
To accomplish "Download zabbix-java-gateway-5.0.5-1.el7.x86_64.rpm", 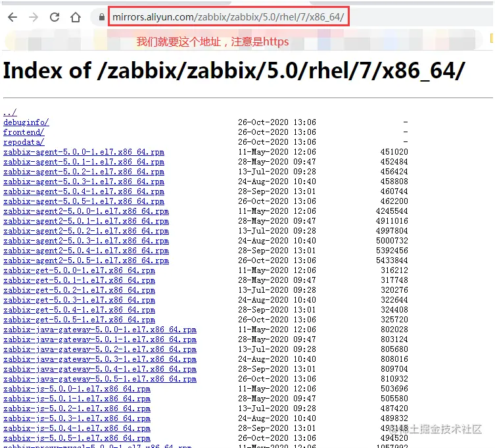I will pyautogui.click(x=100, y=379).
